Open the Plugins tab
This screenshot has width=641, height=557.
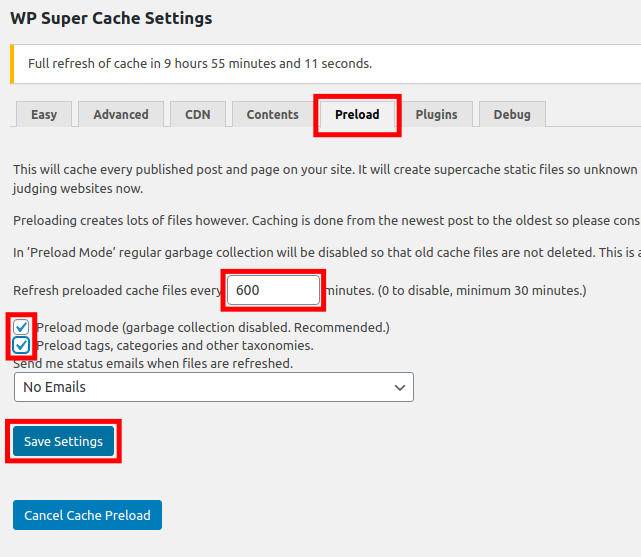click(x=436, y=114)
